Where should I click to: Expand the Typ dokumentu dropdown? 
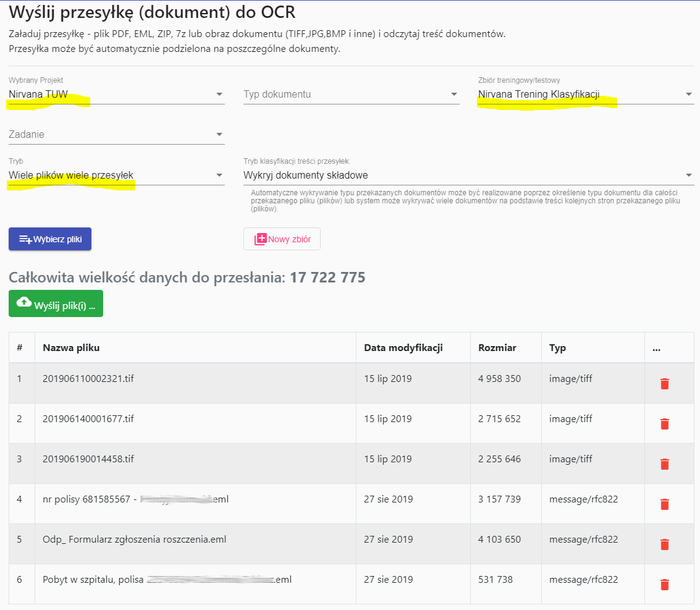coord(454,93)
